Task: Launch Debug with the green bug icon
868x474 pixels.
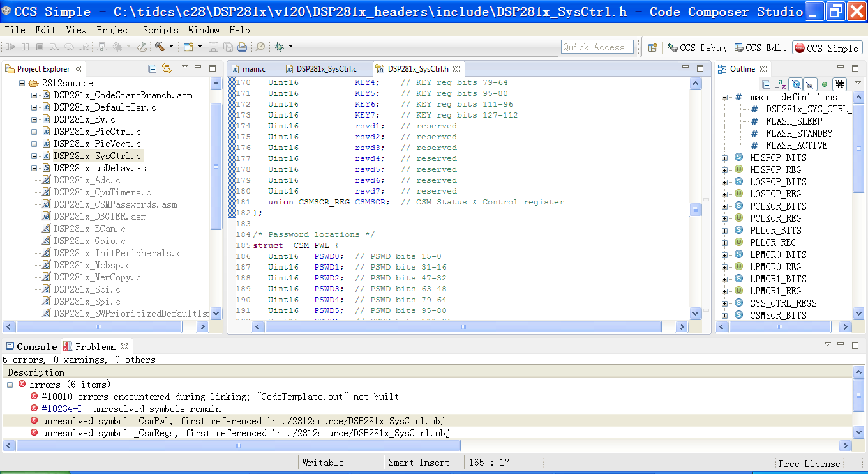Action: click(x=279, y=47)
